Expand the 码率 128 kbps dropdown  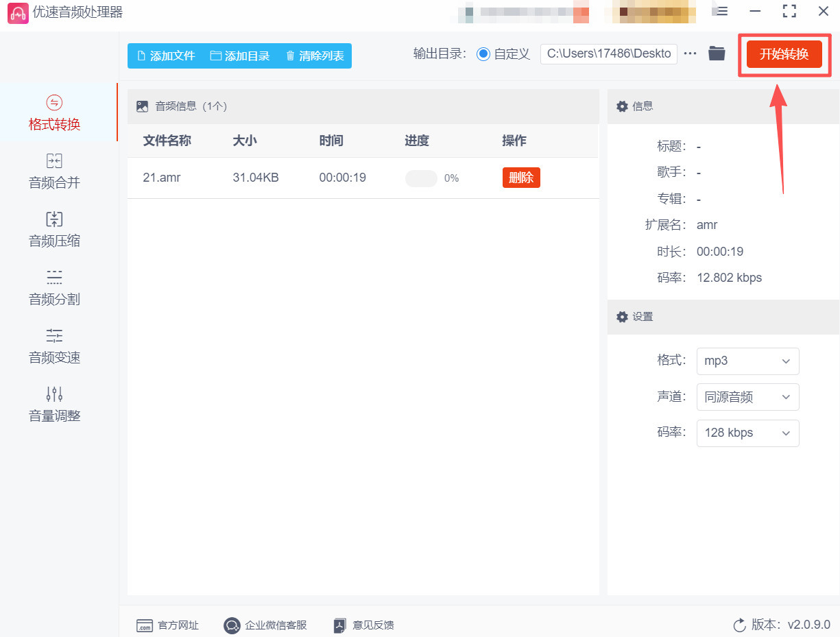click(x=747, y=433)
